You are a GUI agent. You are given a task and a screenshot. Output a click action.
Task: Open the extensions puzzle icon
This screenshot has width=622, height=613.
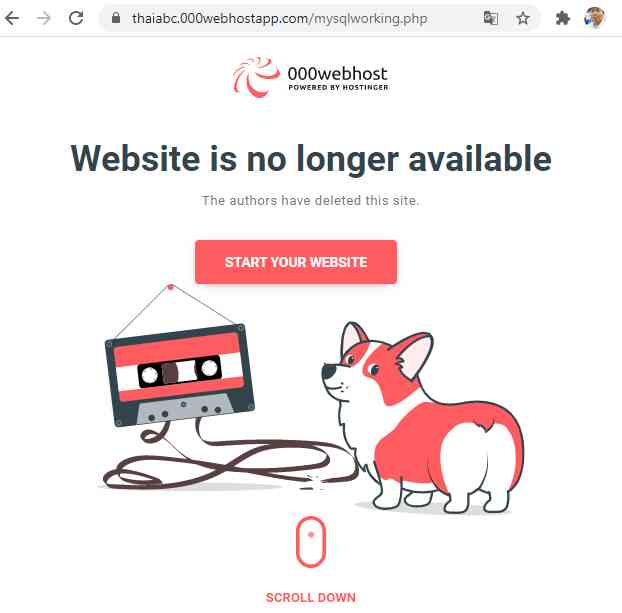[x=562, y=18]
